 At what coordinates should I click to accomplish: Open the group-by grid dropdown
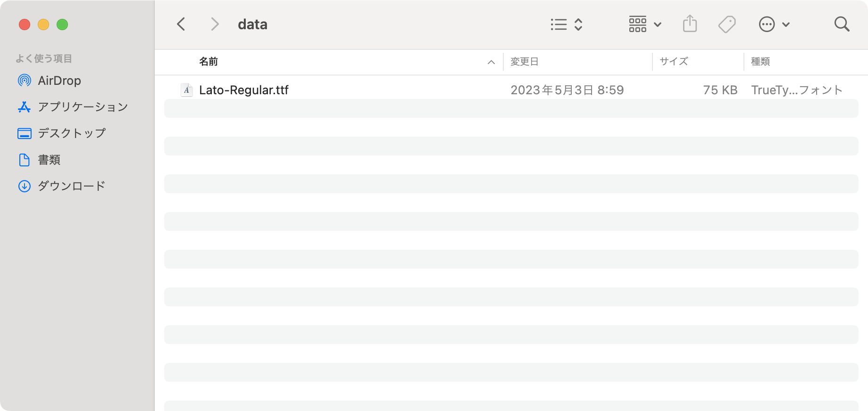click(x=645, y=24)
